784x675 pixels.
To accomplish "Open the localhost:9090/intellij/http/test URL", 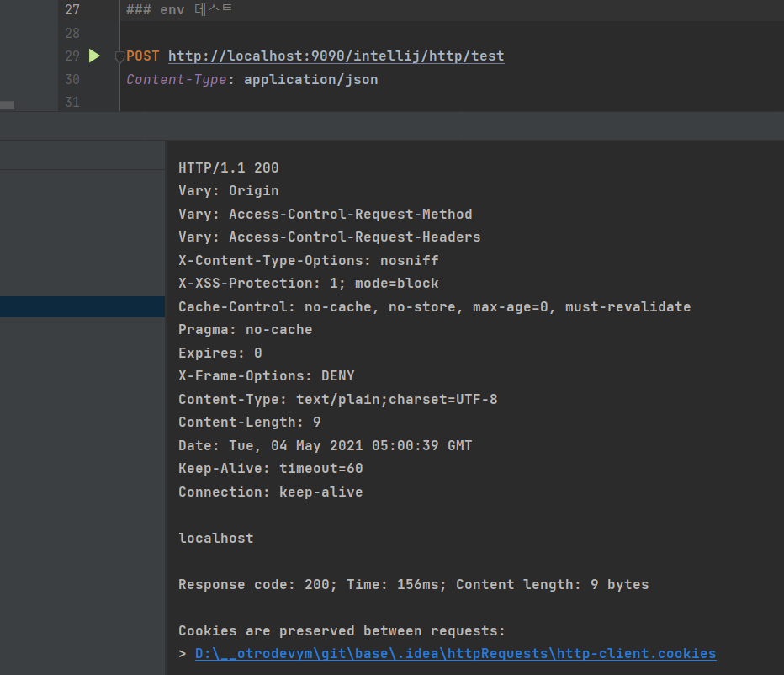I will point(336,56).
